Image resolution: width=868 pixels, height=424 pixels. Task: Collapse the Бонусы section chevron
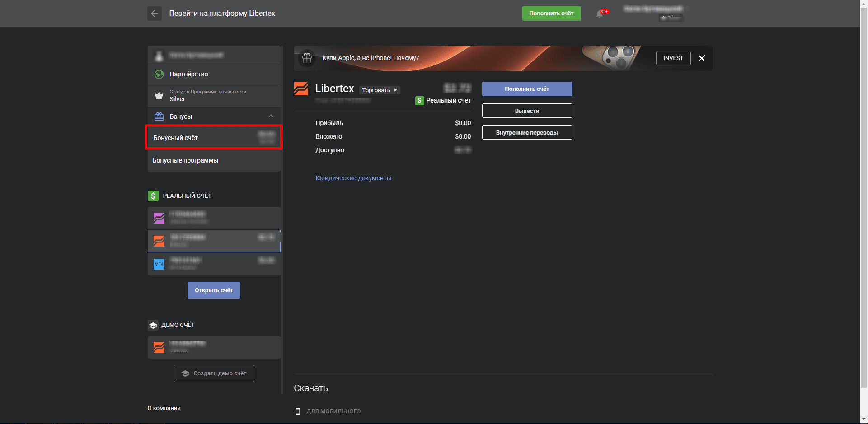271,116
